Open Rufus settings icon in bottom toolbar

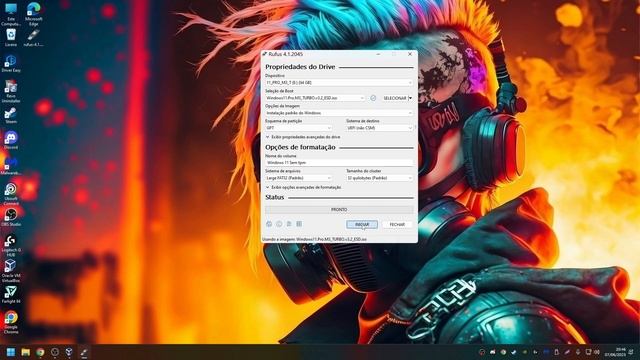point(289,224)
